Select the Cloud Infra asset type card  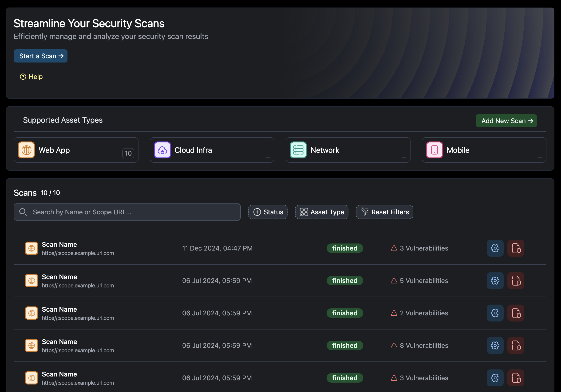pyautogui.click(x=212, y=150)
